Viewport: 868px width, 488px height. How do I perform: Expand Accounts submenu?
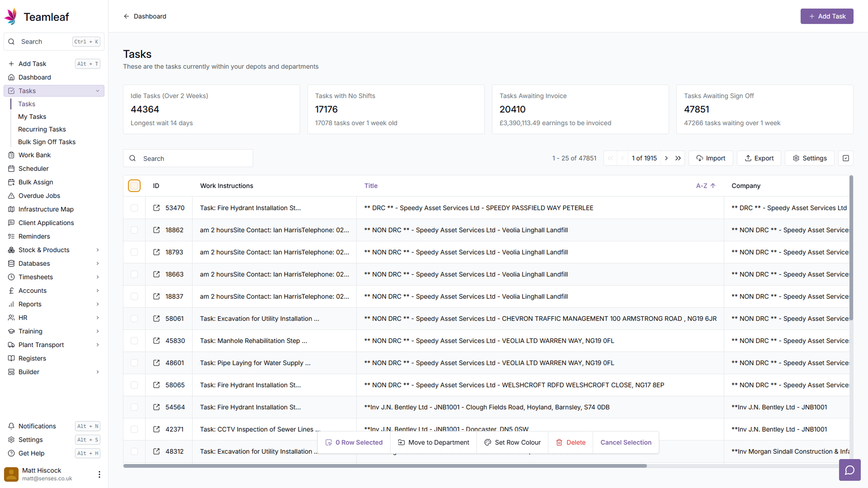point(98,291)
